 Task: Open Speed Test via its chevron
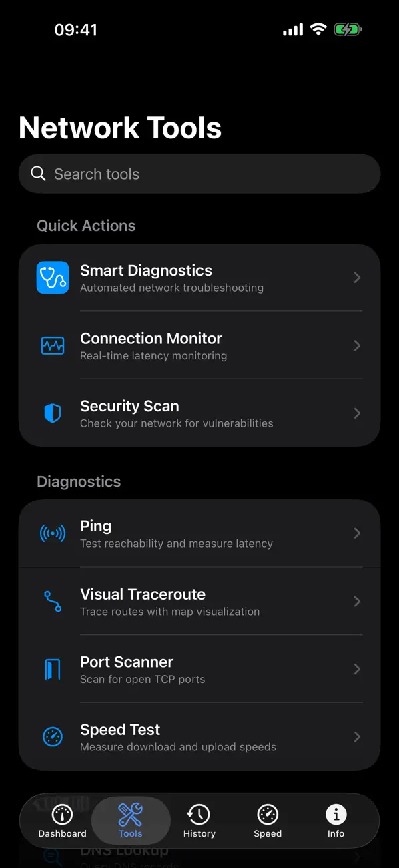357,737
